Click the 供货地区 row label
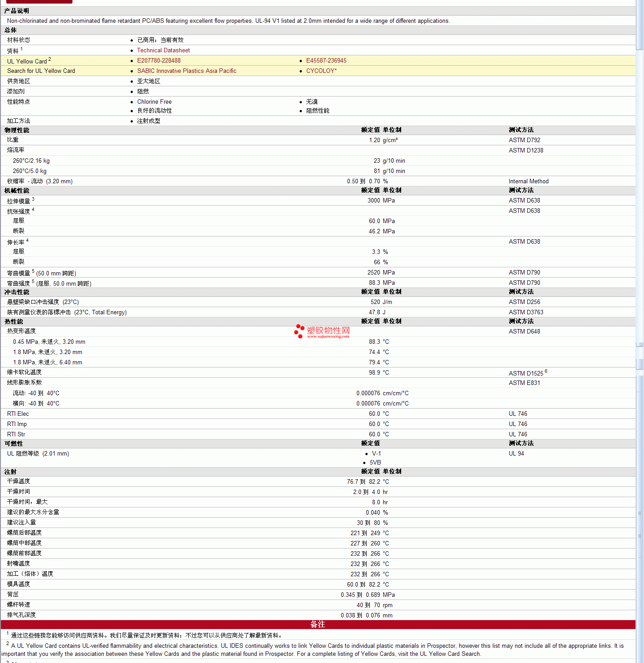Image resolution: width=644 pixels, height=663 pixels. coord(19,81)
